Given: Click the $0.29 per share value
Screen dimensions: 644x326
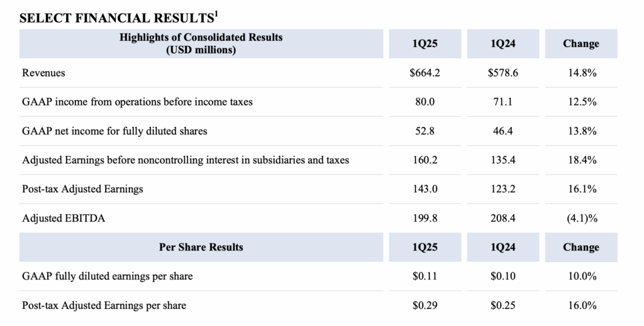Looking at the screenshot, I should coord(425,305).
